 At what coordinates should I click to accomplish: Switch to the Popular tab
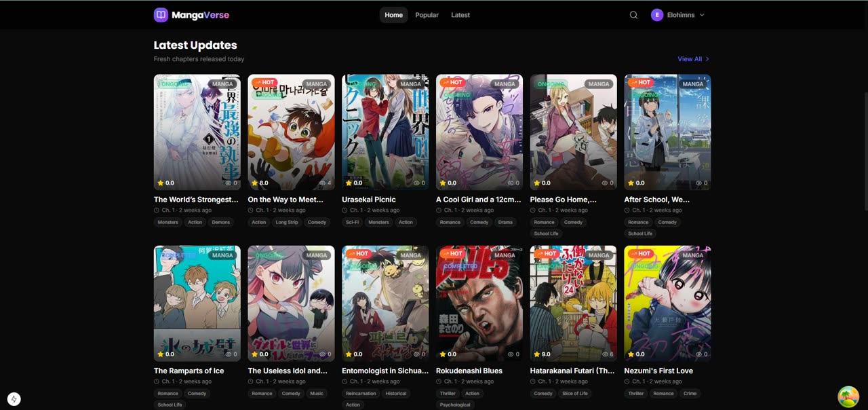tap(427, 15)
